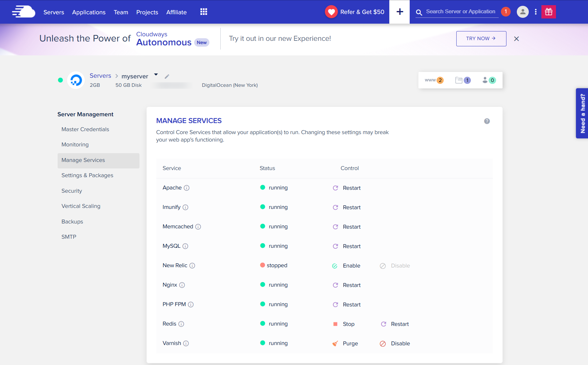Screen dimensions: 588x365
Task: Click the Cloudways cloud logo
Action: pos(24,12)
